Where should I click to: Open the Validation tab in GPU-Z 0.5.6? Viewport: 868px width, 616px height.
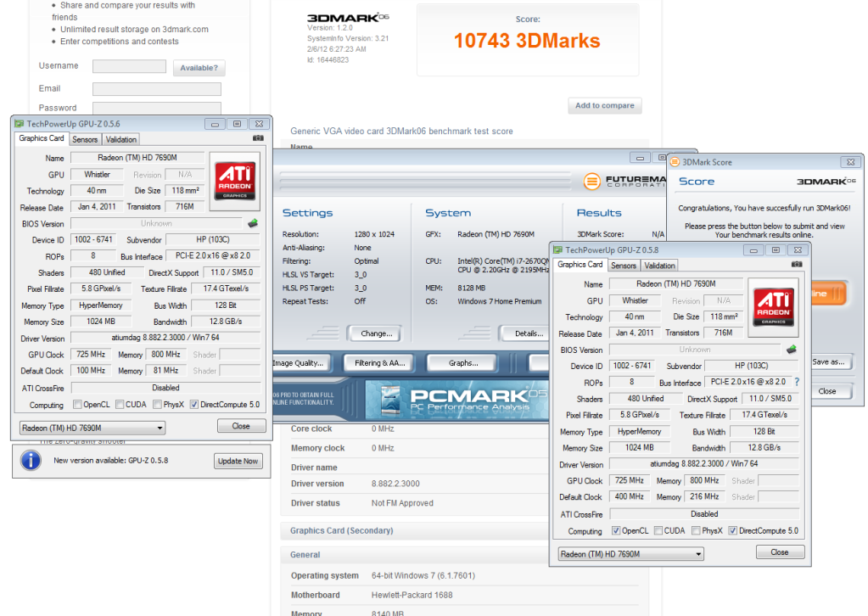[x=120, y=139]
